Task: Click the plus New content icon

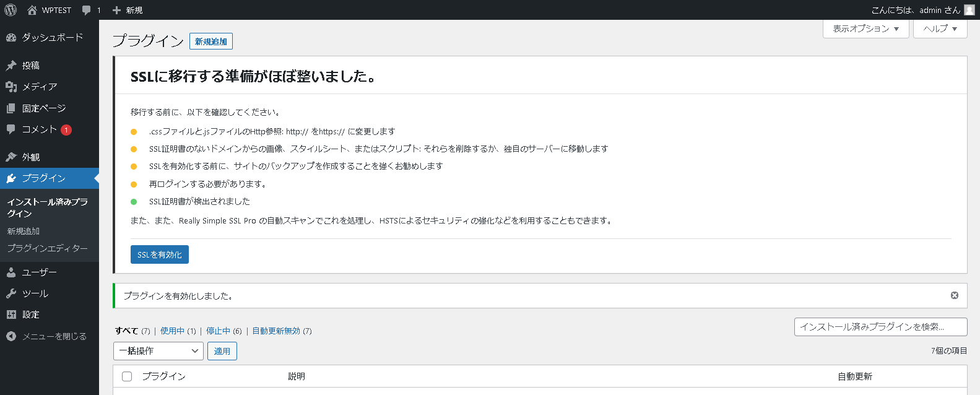Action: point(116,10)
